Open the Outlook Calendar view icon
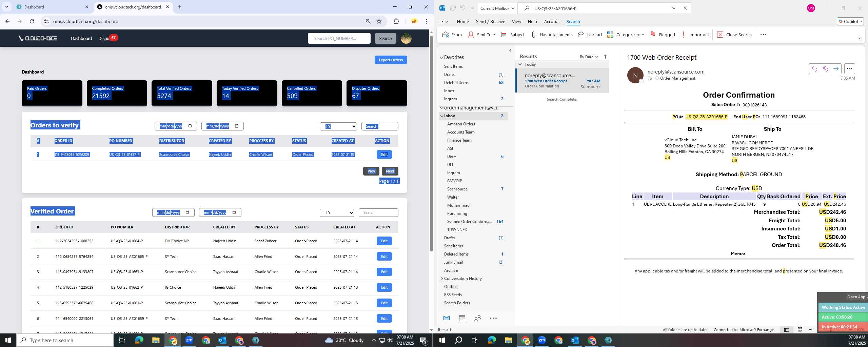Image resolution: width=868 pixels, height=347 pixels. [462, 318]
